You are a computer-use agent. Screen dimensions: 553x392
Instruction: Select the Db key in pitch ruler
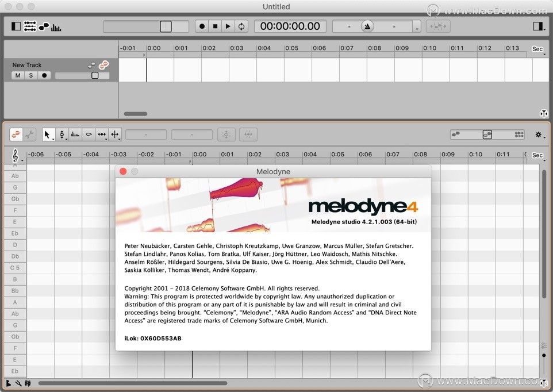(15, 256)
